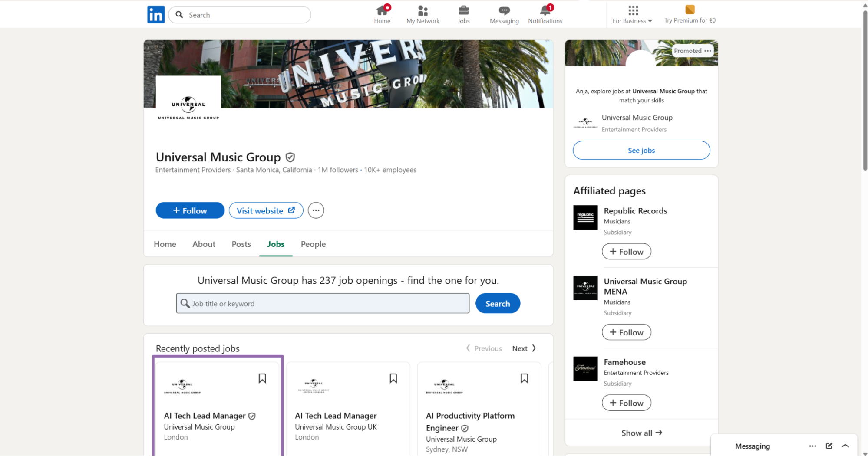
Task: Open Universal Music Group link in promoted card
Action: [x=637, y=118]
